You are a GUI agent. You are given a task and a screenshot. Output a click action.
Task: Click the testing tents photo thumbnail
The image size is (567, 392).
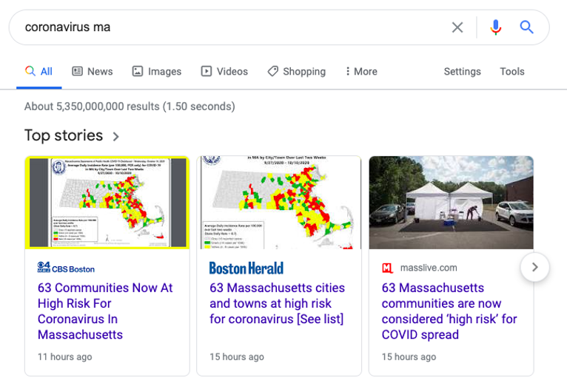pyautogui.click(x=451, y=202)
